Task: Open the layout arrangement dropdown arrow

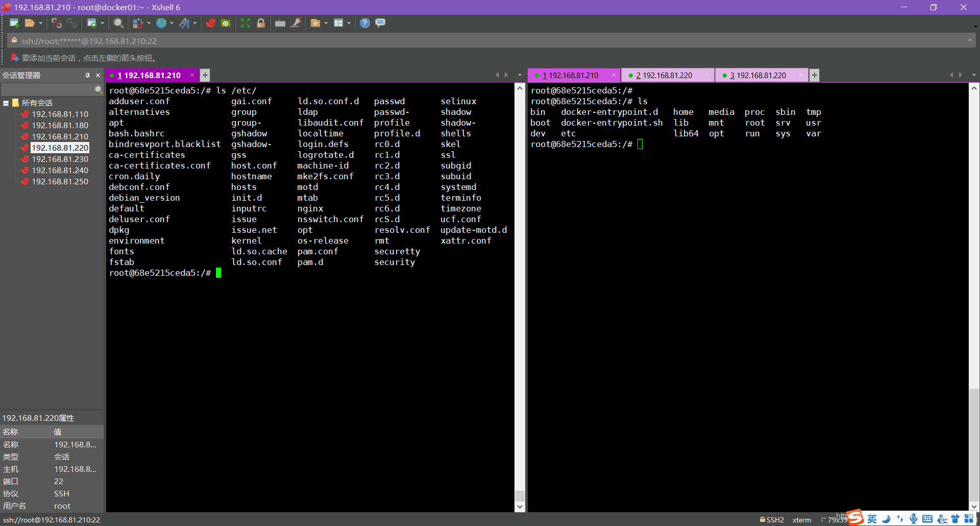Action: (349, 23)
